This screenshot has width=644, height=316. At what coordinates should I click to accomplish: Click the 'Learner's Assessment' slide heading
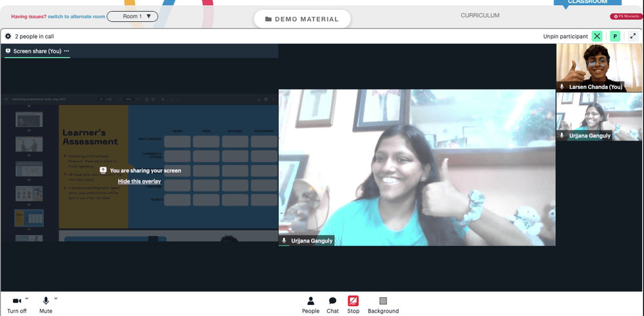pyautogui.click(x=90, y=137)
